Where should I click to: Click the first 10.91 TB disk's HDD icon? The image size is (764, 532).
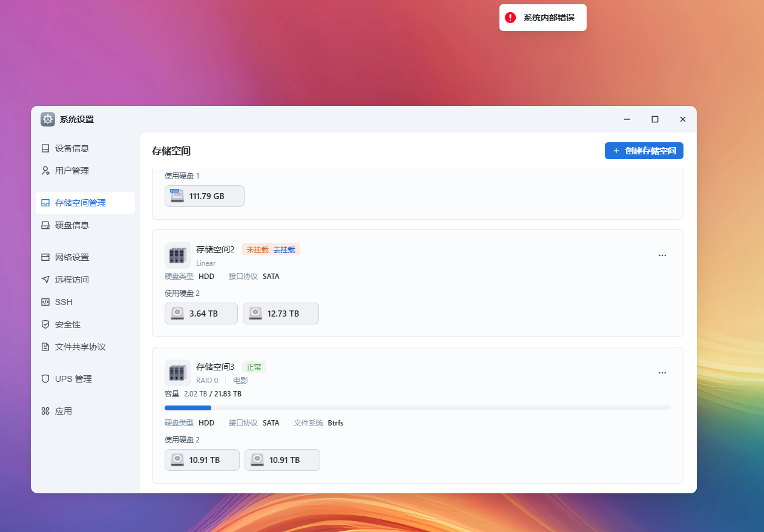177,460
